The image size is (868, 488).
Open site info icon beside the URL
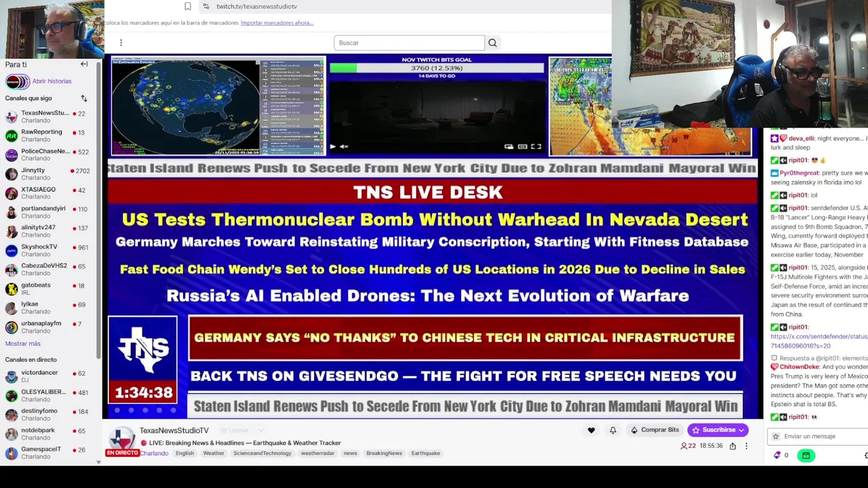click(x=206, y=6)
